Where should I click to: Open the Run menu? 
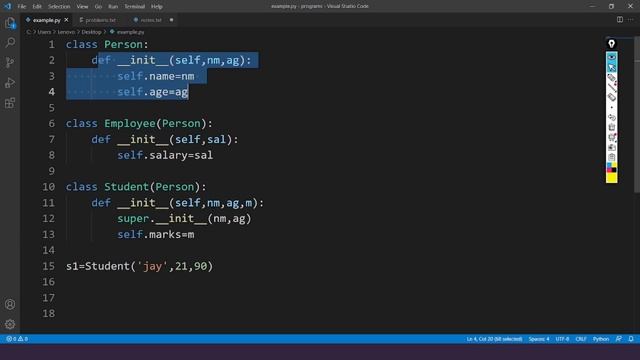[113, 7]
